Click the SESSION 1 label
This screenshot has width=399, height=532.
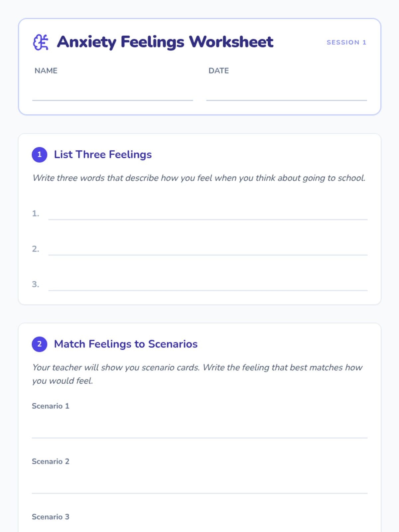pos(346,43)
